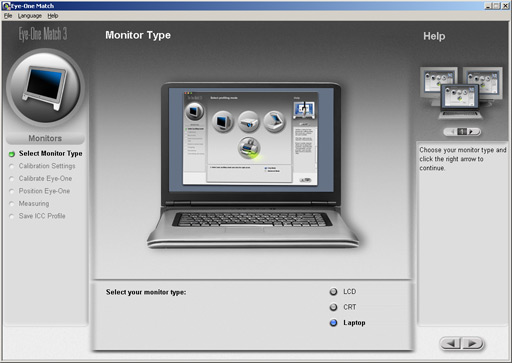Screen dimensions: 512x363
Task: Click the help image of three monitors
Action: [461, 93]
